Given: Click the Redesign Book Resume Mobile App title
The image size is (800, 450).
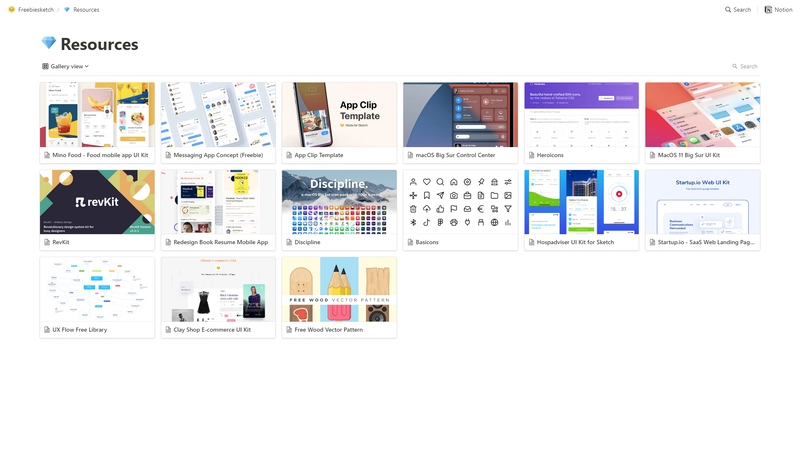Looking at the screenshot, I should click(x=220, y=242).
